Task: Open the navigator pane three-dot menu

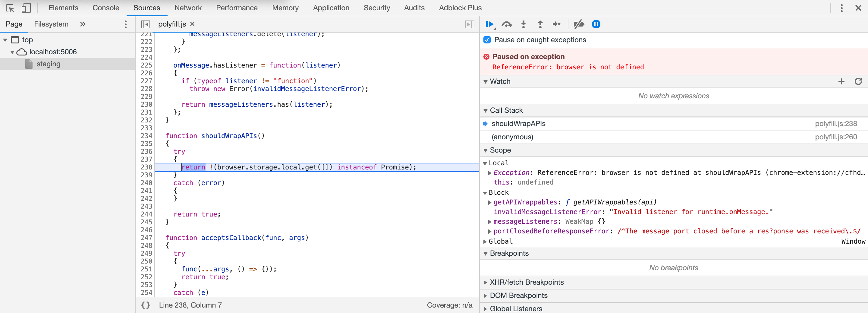Action: [x=126, y=24]
